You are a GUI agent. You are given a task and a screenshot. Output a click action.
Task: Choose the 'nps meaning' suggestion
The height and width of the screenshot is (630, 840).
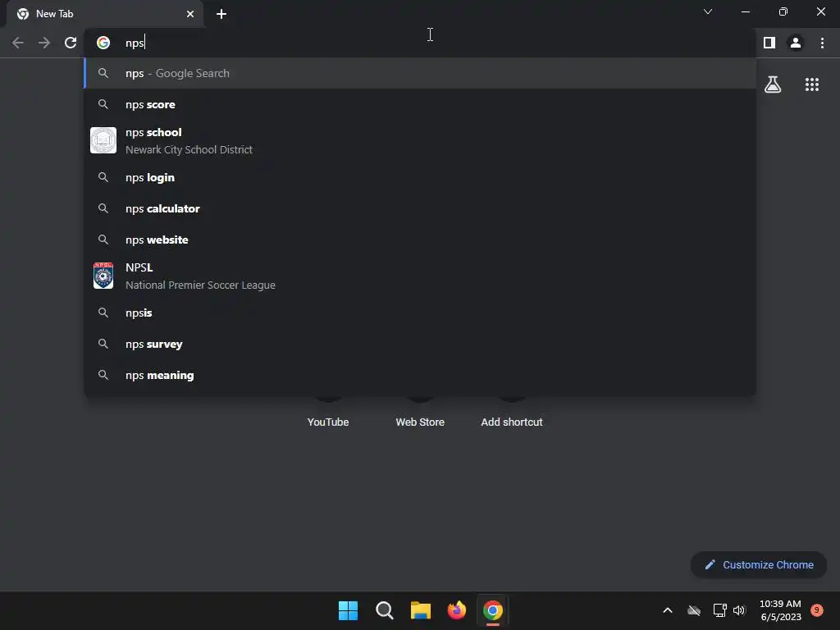(x=420, y=375)
